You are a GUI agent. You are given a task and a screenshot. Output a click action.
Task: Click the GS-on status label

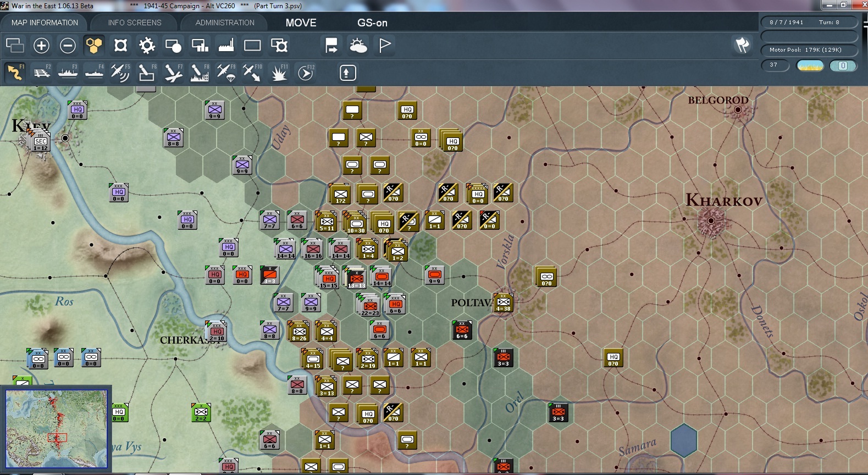pyautogui.click(x=372, y=23)
